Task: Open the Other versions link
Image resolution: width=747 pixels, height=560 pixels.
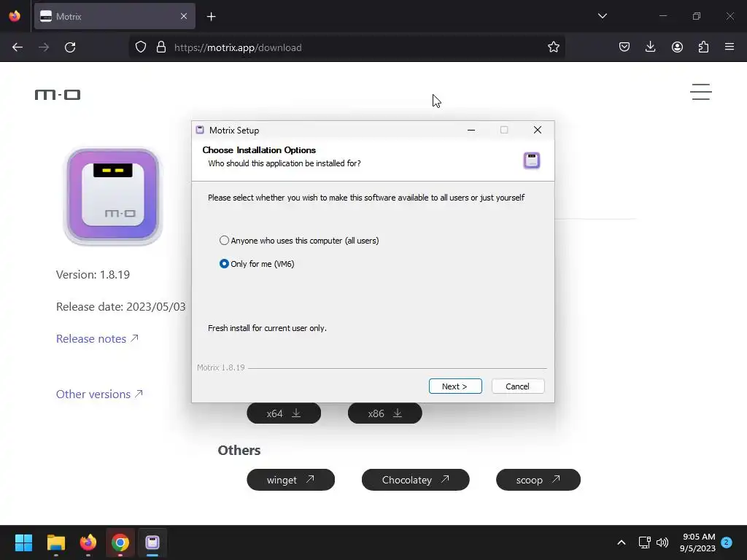Action: tap(99, 394)
